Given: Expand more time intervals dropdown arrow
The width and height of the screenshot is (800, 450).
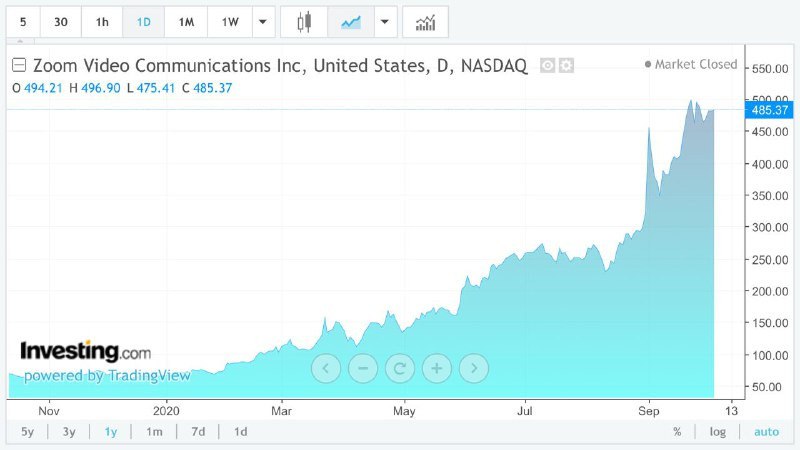Looking at the screenshot, I should (x=263, y=22).
